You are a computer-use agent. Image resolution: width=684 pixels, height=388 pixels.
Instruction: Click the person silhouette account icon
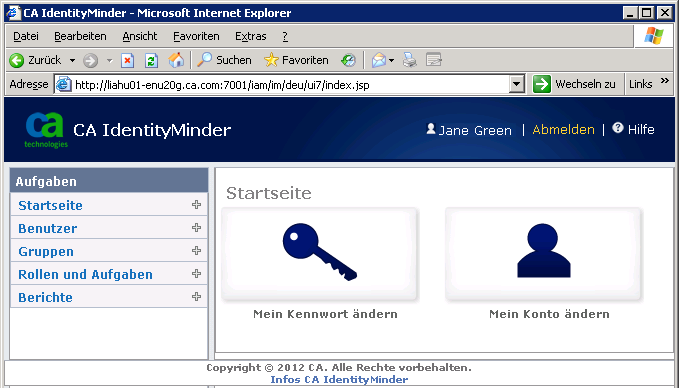pyautogui.click(x=544, y=251)
